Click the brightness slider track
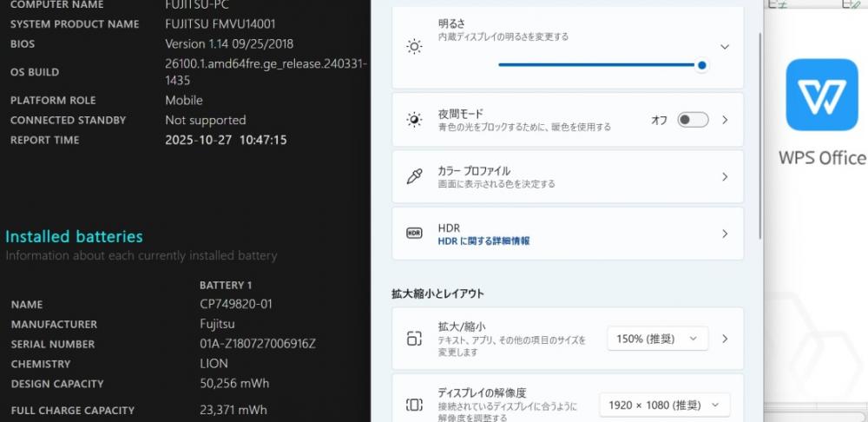Image resolution: width=868 pixels, height=422 pixels. pyautogui.click(x=599, y=64)
